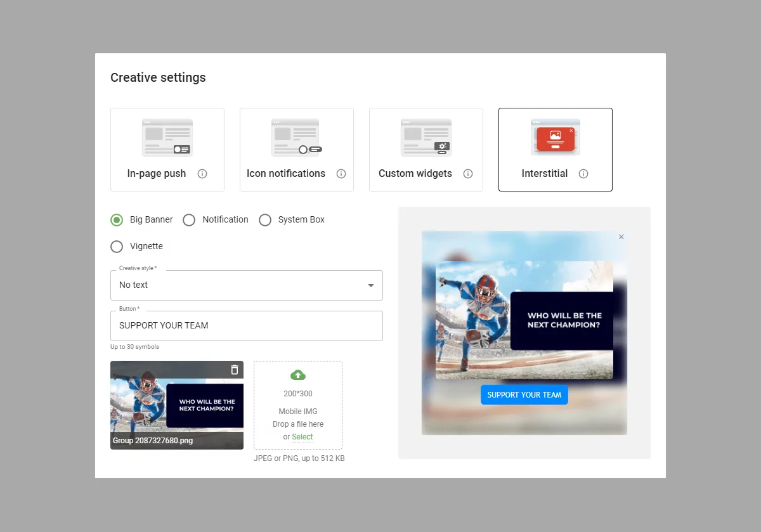The height and width of the screenshot is (532, 761).
Task: Click the green cloud upload icon
Action: (x=297, y=375)
